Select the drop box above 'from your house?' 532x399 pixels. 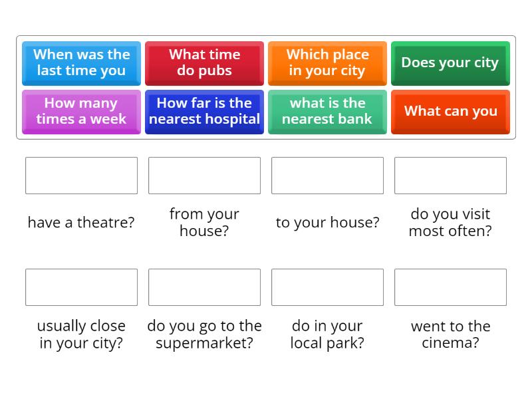[204, 176]
